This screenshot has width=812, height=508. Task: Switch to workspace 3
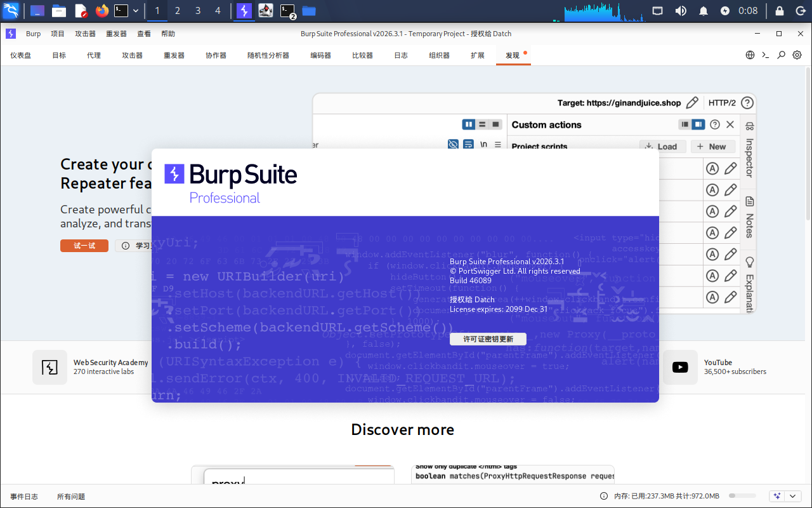click(x=198, y=11)
